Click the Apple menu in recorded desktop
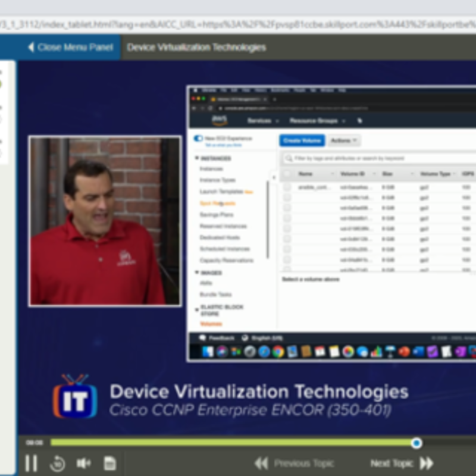The height and width of the screenshot is (476, 476). pyautogui.click(x=196, y=90)
